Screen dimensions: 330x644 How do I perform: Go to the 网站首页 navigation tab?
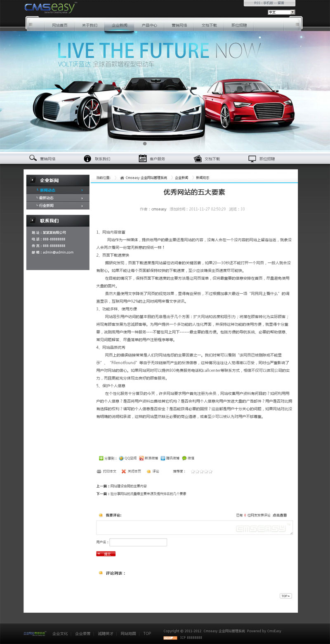point(60,26)
